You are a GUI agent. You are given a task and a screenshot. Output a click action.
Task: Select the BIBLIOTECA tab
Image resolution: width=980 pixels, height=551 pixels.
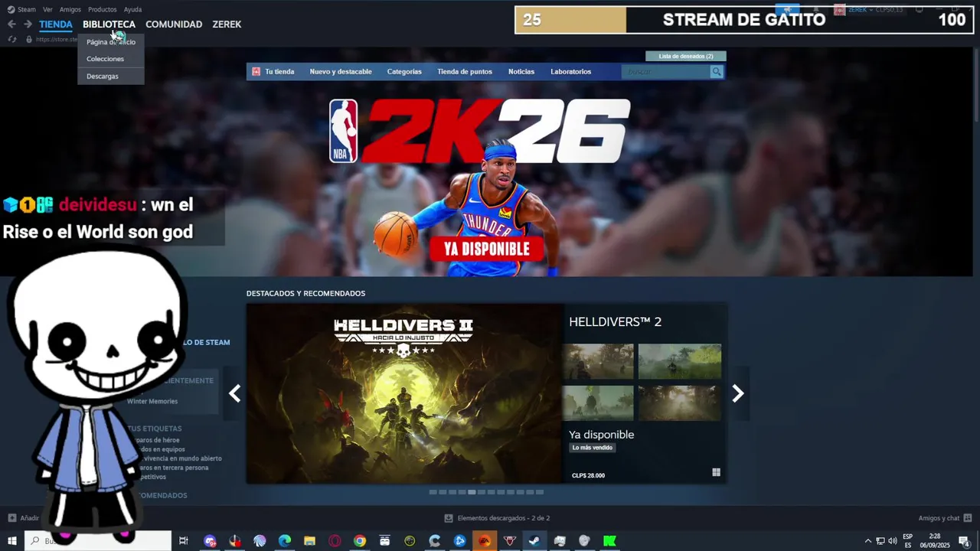coord(109,24)
